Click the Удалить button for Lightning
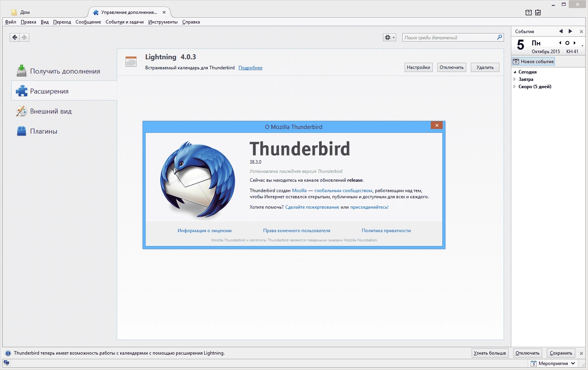This screenshot has height=370, width=588. (485, 67)
